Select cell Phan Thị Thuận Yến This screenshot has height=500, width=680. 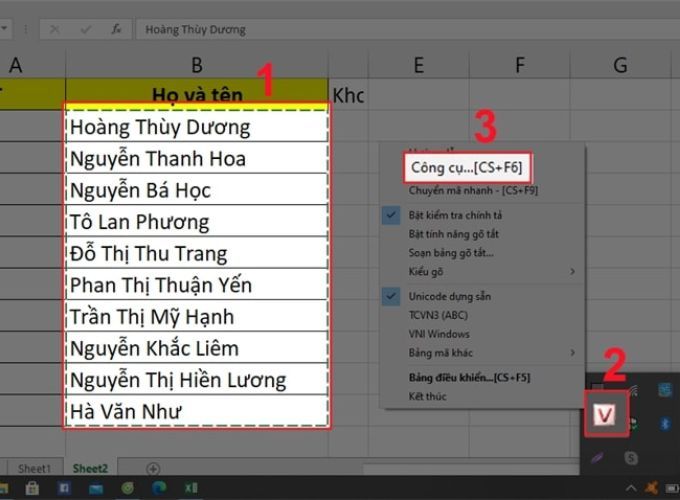[x=197, y=284]
